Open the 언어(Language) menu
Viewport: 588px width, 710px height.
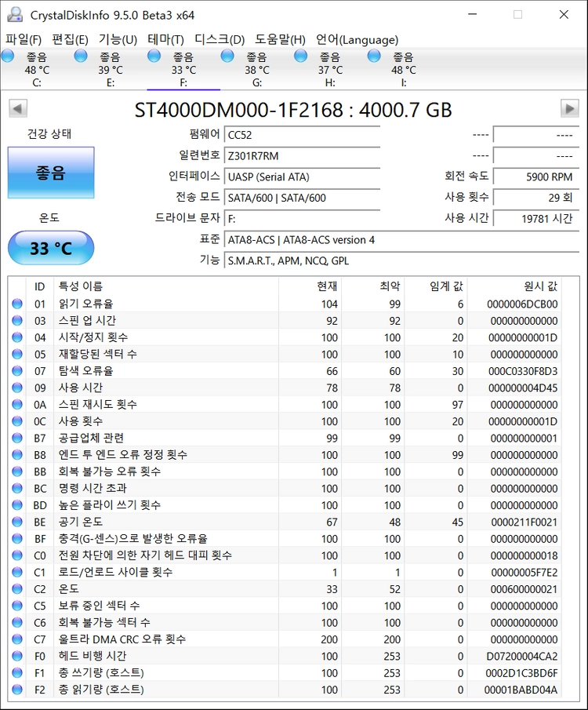(x=358, y=40)
